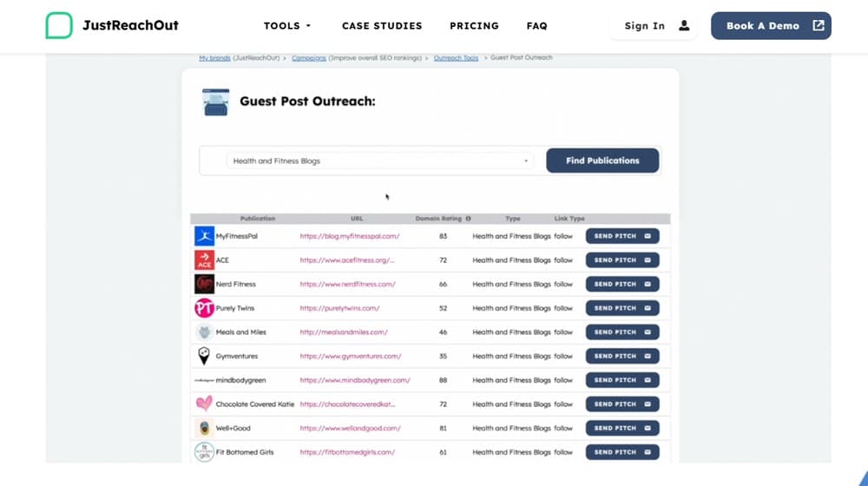Open the chocolatecoveredkatie URL
Screen dimensions: 868x486
[x=348, y=404]
